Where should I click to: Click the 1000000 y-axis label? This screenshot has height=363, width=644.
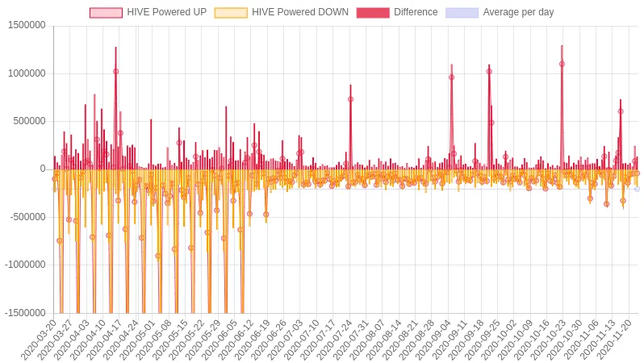pos(27,73)
